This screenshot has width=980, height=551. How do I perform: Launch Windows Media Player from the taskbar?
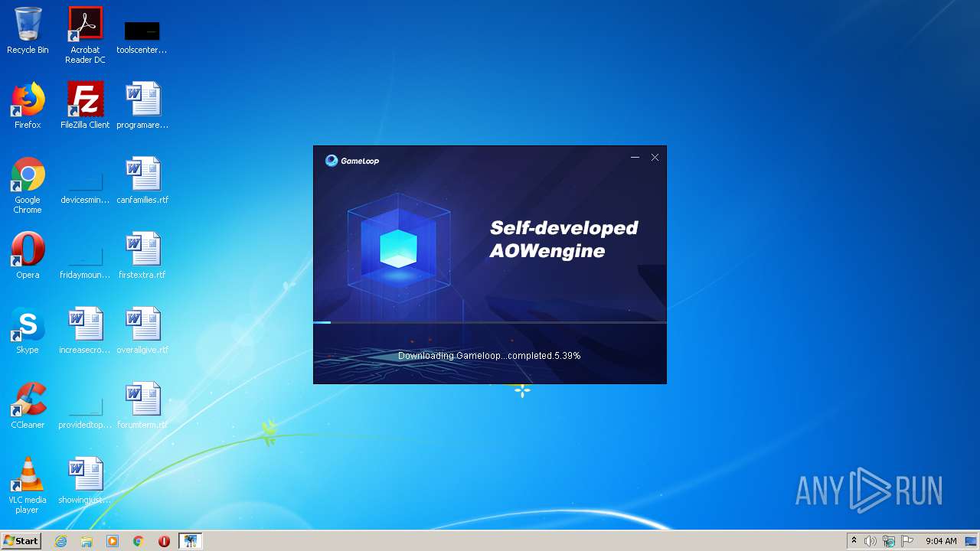113,541
